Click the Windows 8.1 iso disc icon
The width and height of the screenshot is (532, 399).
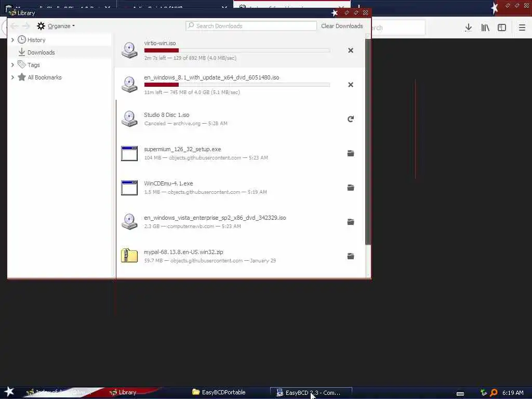tap(129, 85)
